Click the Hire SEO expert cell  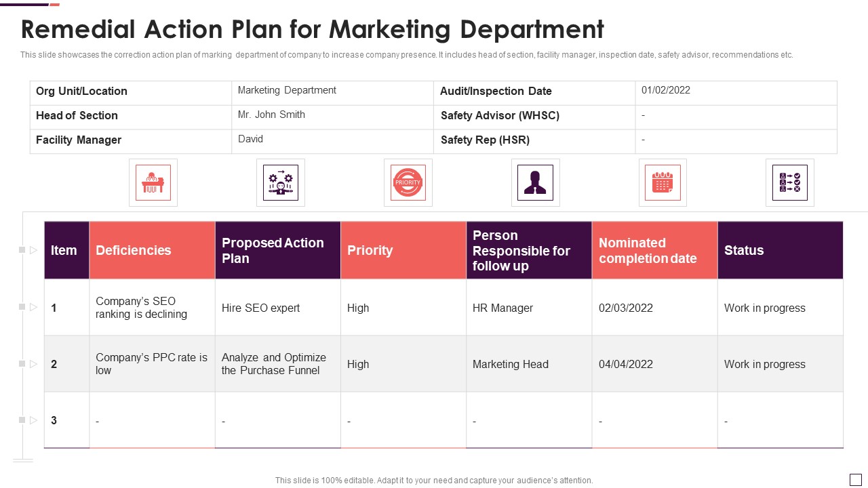278,308
